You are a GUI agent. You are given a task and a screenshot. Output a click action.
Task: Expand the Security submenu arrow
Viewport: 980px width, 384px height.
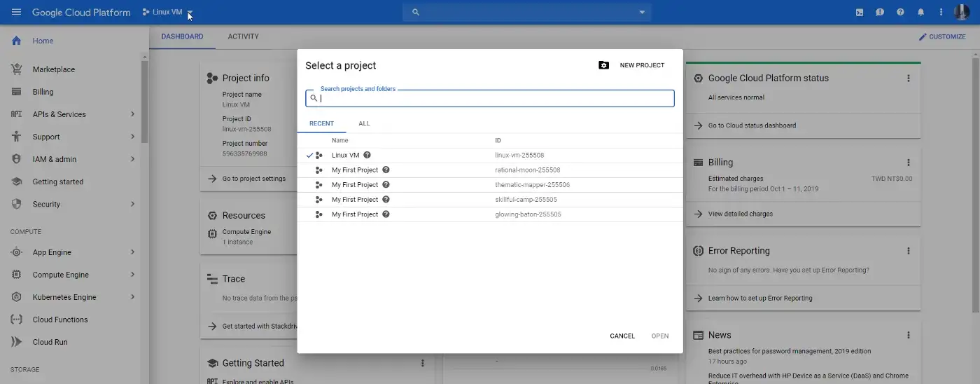pyautogui.click(x=132, y=204)
